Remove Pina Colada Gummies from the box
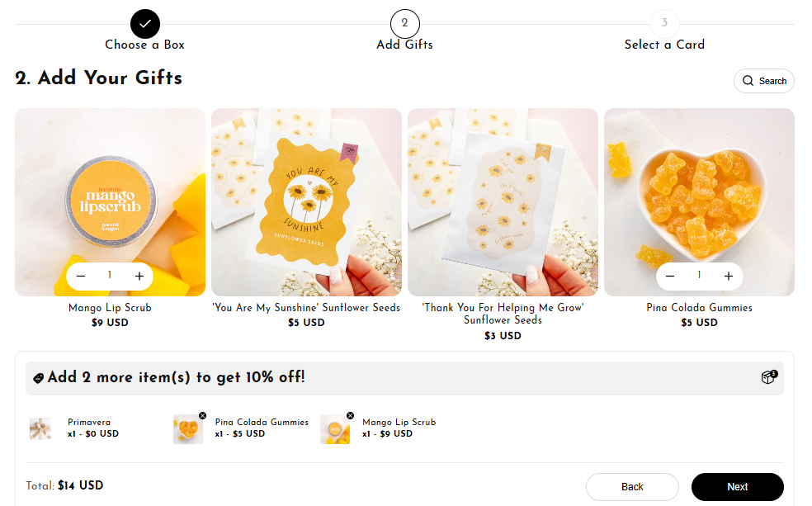 pos(202,415)
